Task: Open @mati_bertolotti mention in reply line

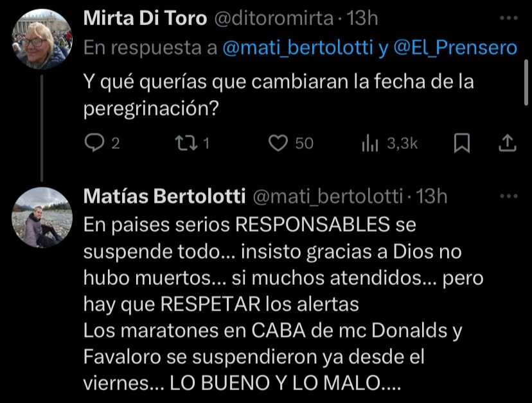Action: point(299,47)
